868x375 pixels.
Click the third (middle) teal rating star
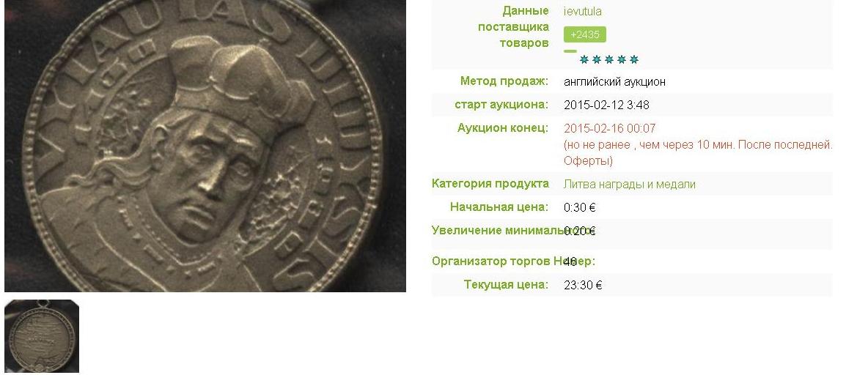609,60
